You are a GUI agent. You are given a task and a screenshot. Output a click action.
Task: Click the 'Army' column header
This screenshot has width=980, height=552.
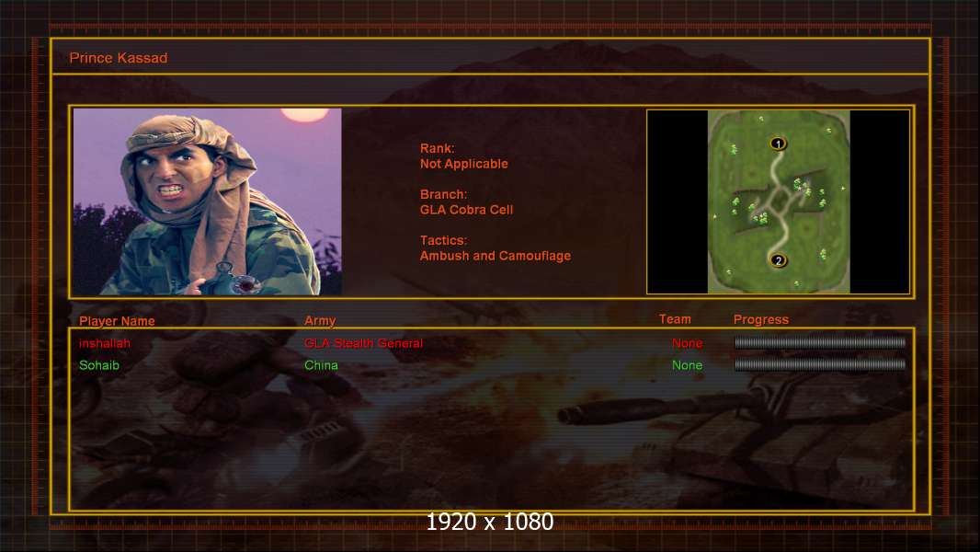pyautogui.click(x=320, y=321)
